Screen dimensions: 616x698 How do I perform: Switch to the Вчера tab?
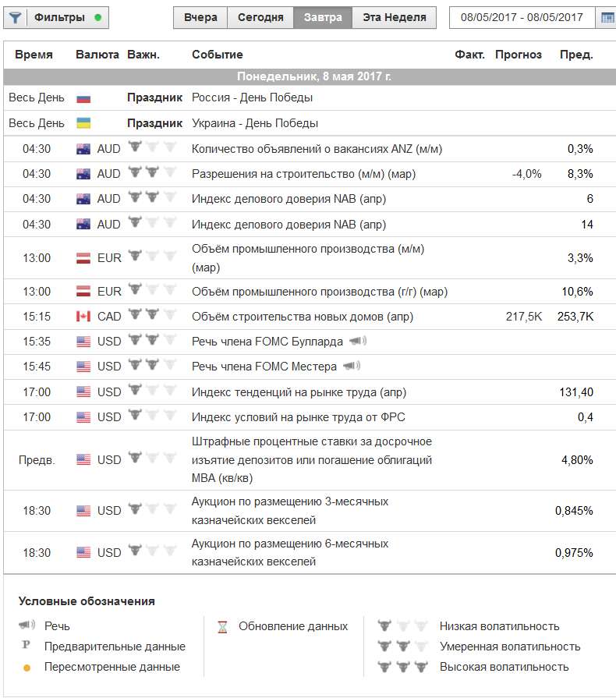click(x=200, y=18)
